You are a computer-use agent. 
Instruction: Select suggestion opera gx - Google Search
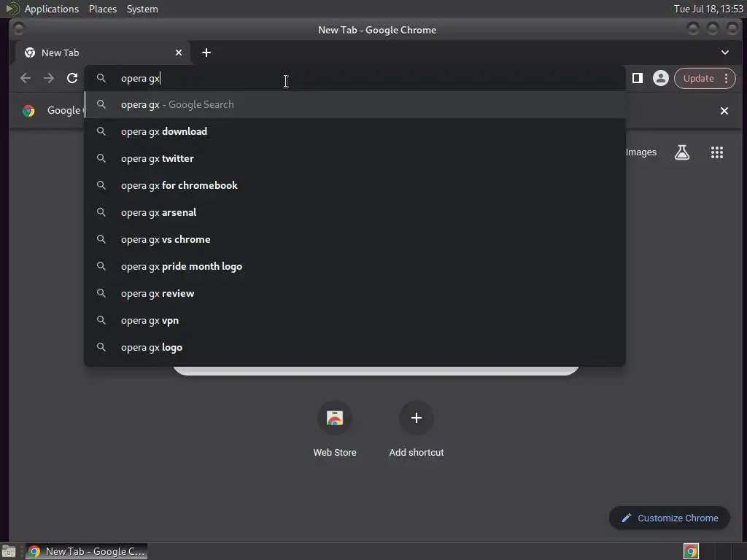click(x=355, y=104)
